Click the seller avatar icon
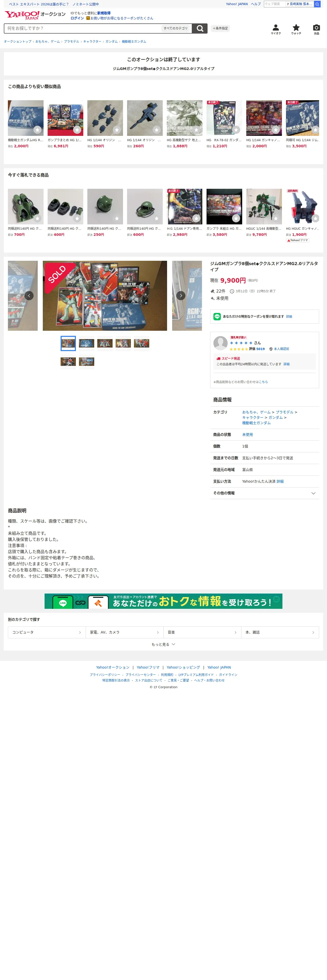The height and width of the screenshot is (980, 327). pyautogui.click(x=220, y=343)
